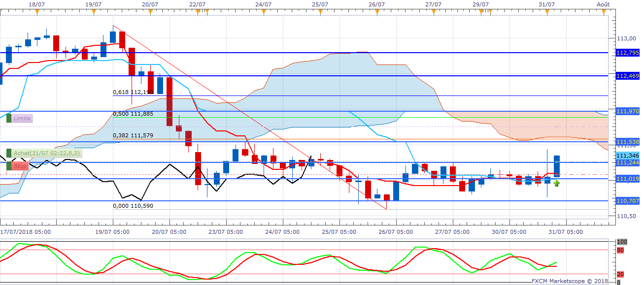Click the 19/07 05:00 time label
Screen dimensions: 644x285
tap(113, 231)
